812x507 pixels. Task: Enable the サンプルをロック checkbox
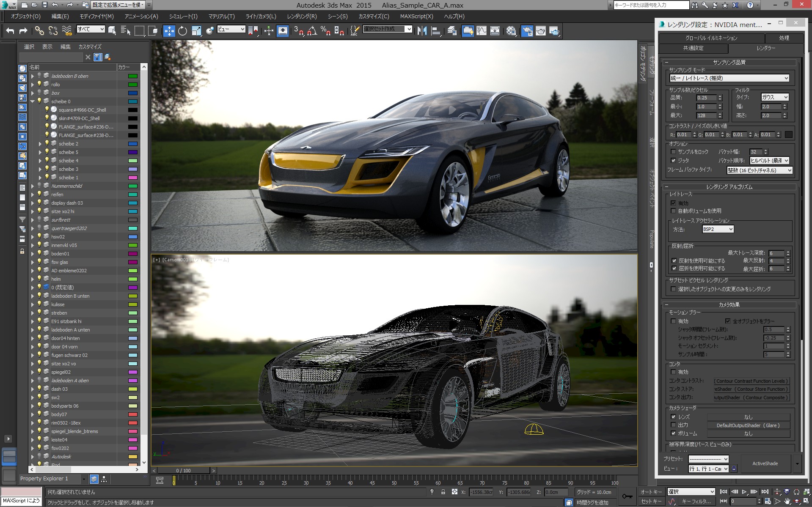(x=673, y=152)
